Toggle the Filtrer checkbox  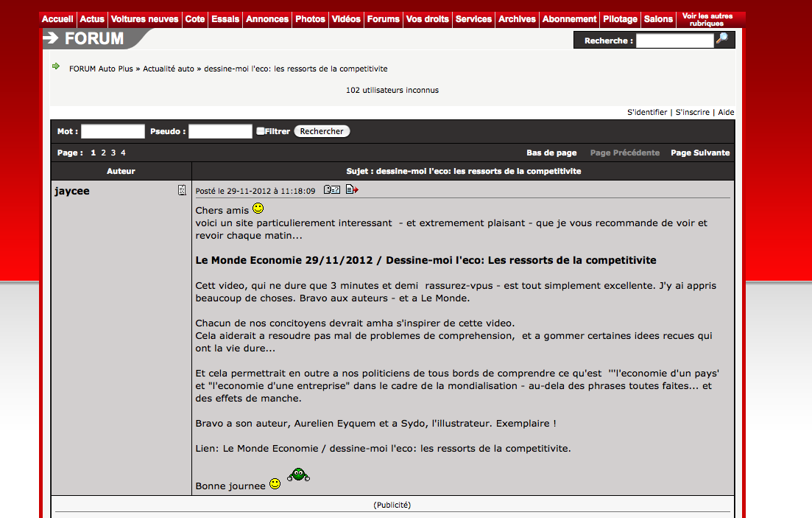tap(261, 131)
